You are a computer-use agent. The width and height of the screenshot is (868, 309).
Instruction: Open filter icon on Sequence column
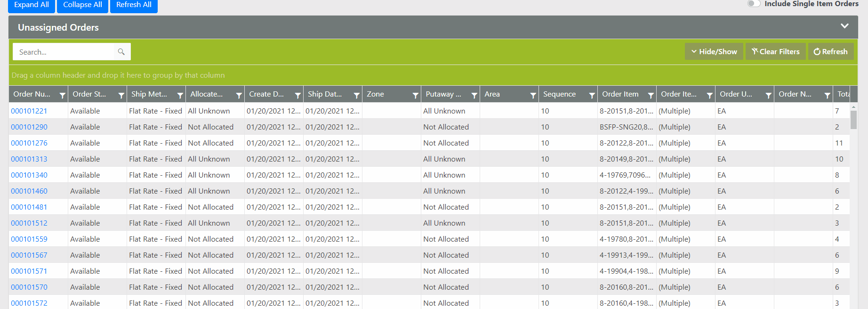point(592,95)
